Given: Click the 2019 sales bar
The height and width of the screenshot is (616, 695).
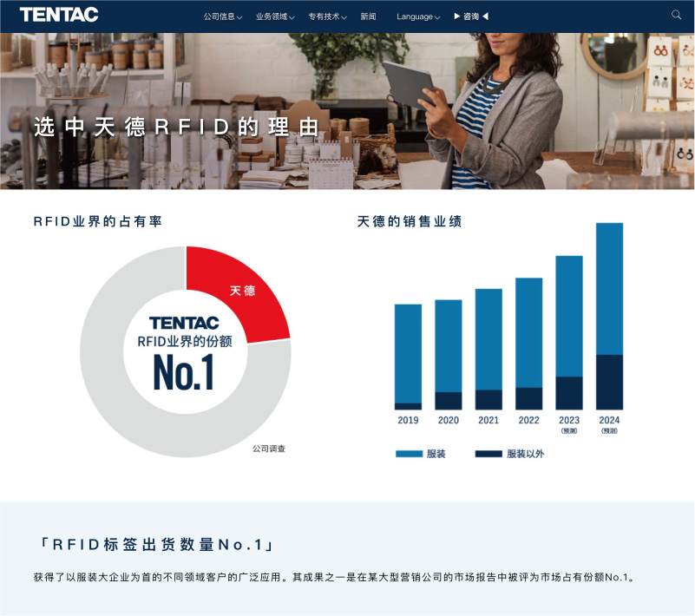Looking at the screenshot, I should click(x=408, y=357).
